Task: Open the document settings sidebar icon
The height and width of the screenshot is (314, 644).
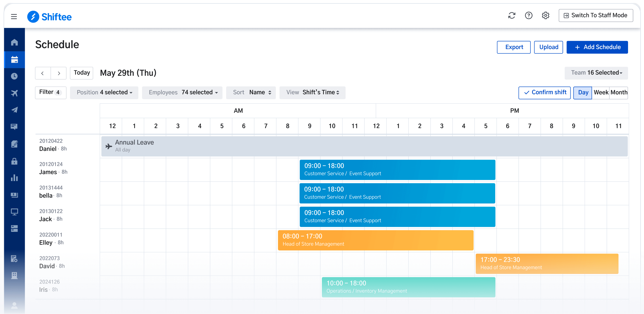Action: [x=14, y=259]
